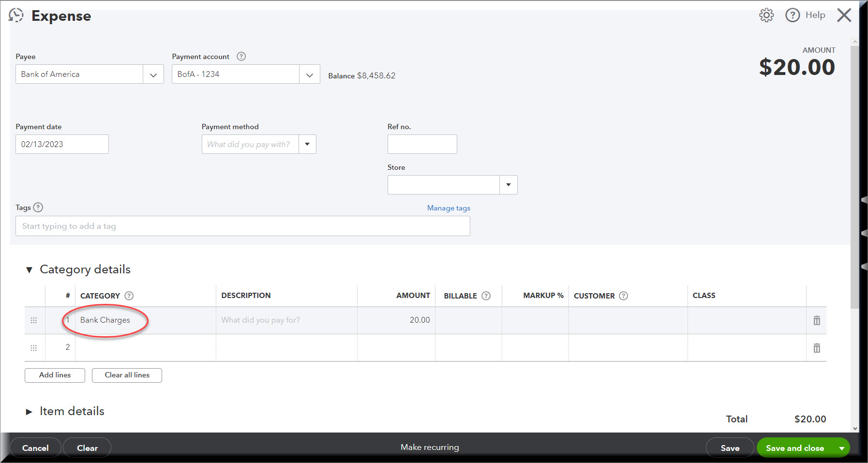Viewport: 868px width, 463px height.
Task: Click Make recurring
Action: click(430, 447)
